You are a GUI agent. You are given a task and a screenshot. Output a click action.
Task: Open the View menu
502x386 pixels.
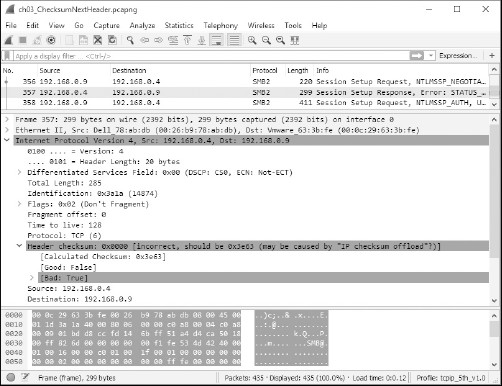pyautogui.click(x=56, y=25)
